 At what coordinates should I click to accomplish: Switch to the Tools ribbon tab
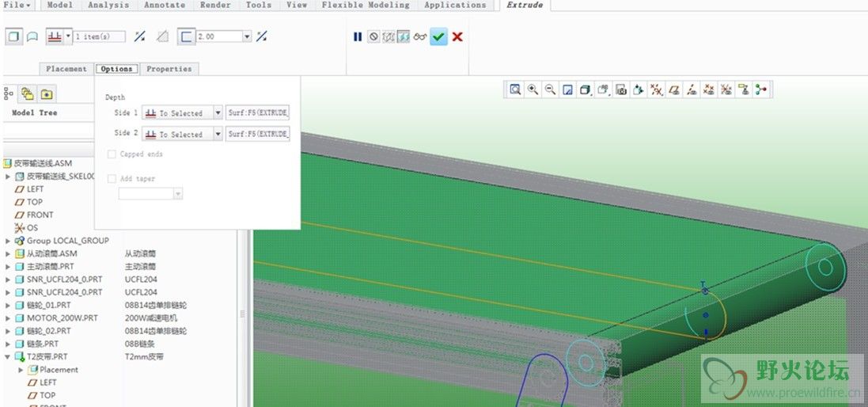(x=259, y=5)
